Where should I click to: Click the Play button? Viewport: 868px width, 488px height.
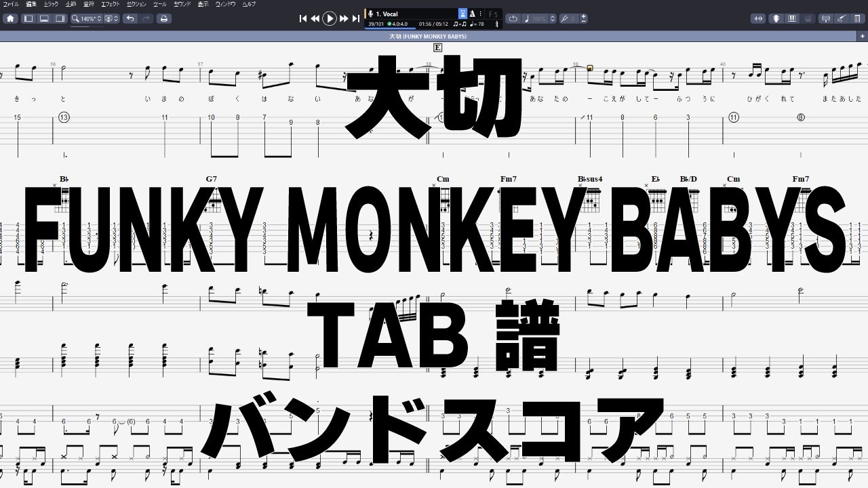(330, 19)
